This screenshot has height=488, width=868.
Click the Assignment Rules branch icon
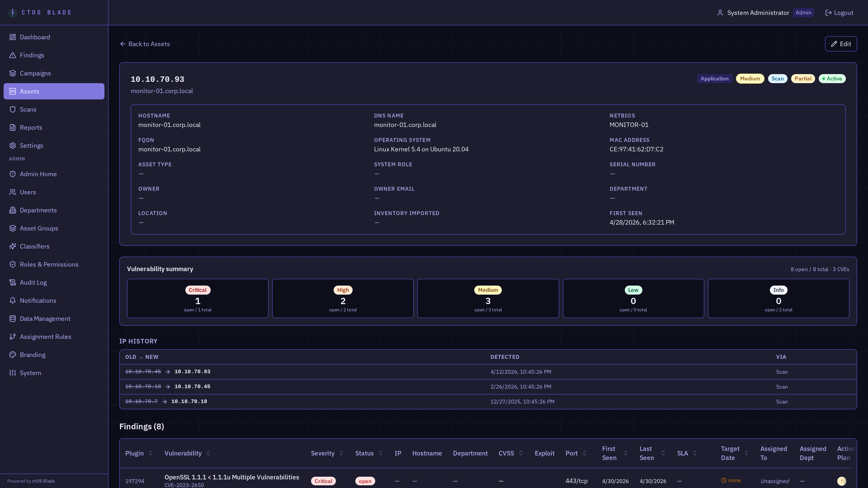(x=12, y=336)
